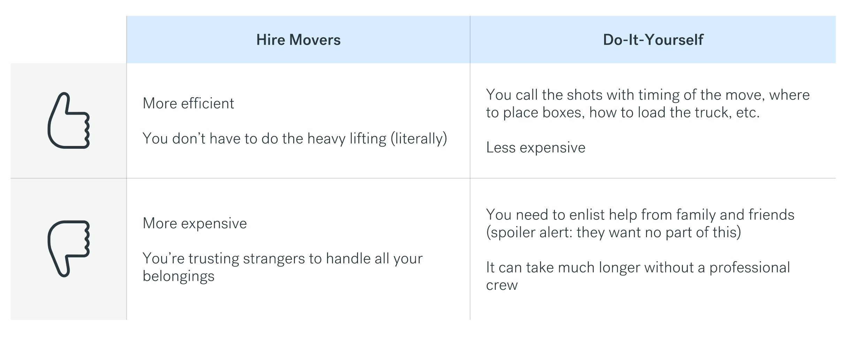
Task: Click the word "(literally)" in the pros row
Action: click(419, 139)
